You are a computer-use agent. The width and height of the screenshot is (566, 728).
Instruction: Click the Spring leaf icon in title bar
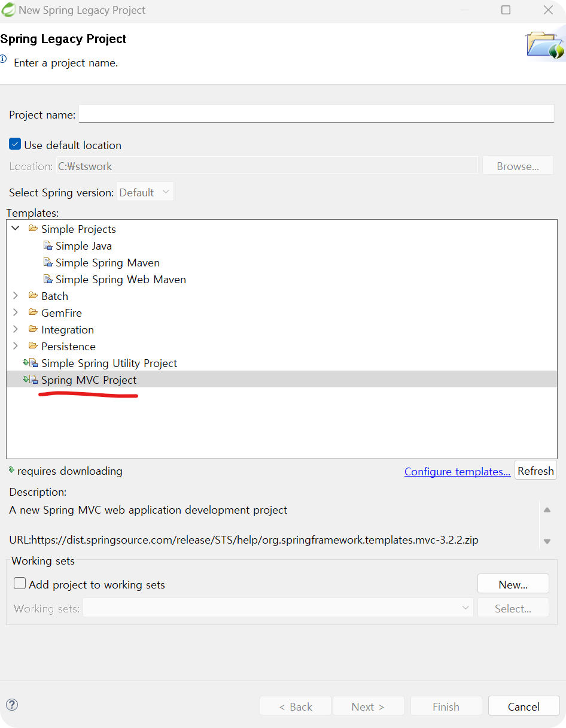click(8, 10)
